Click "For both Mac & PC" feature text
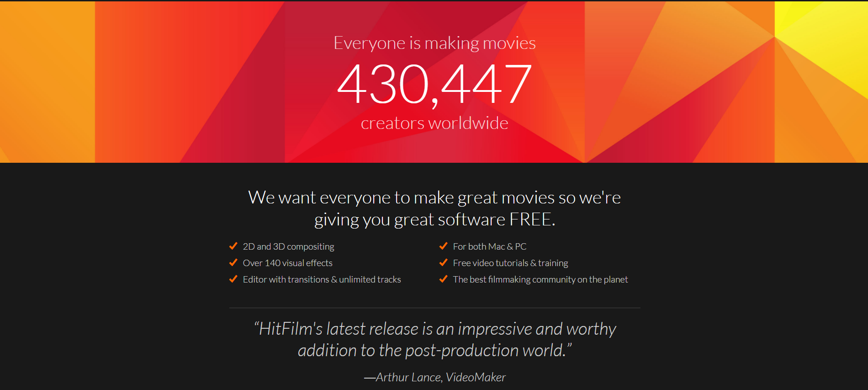Image resolution: width=868 pixels, height=390 pixels. point(490,246)
